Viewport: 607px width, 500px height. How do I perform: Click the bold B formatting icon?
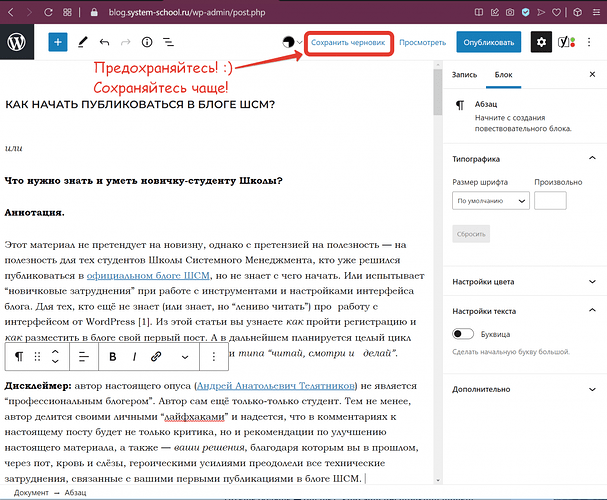113,356
